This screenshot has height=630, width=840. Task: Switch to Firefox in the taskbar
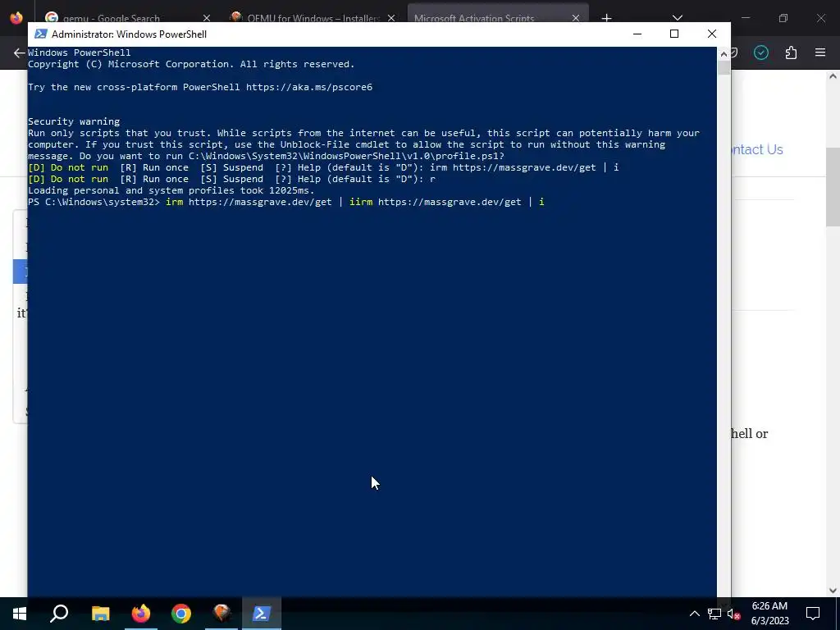[141, 614]
